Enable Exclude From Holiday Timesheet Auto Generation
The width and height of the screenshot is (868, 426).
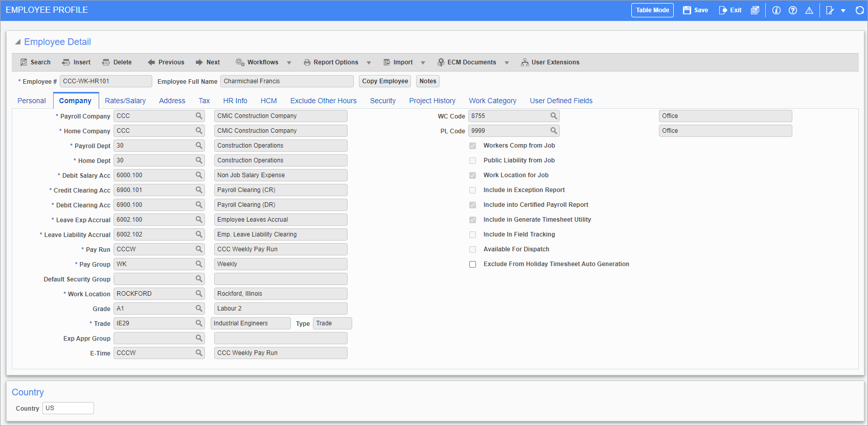tap(473, 265)
